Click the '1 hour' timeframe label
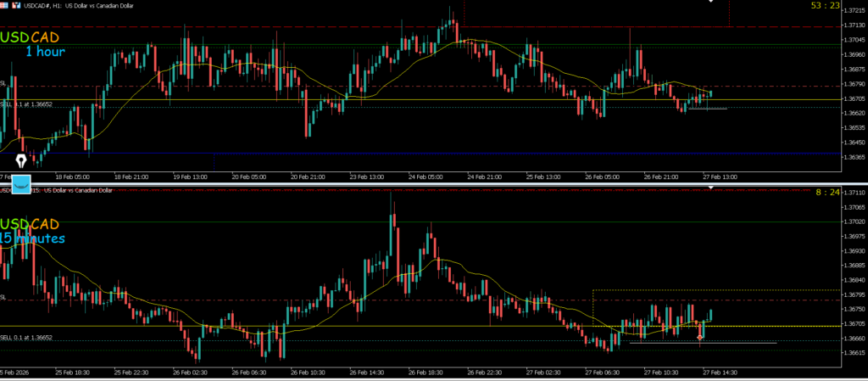 click(x=45, y=53)
